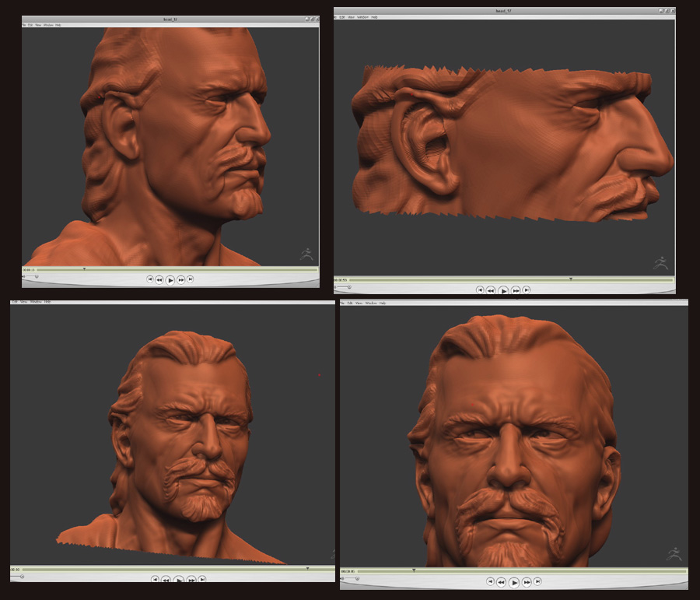
Task: Fast-forward in the bottom-right window
Action: (527, 582)
